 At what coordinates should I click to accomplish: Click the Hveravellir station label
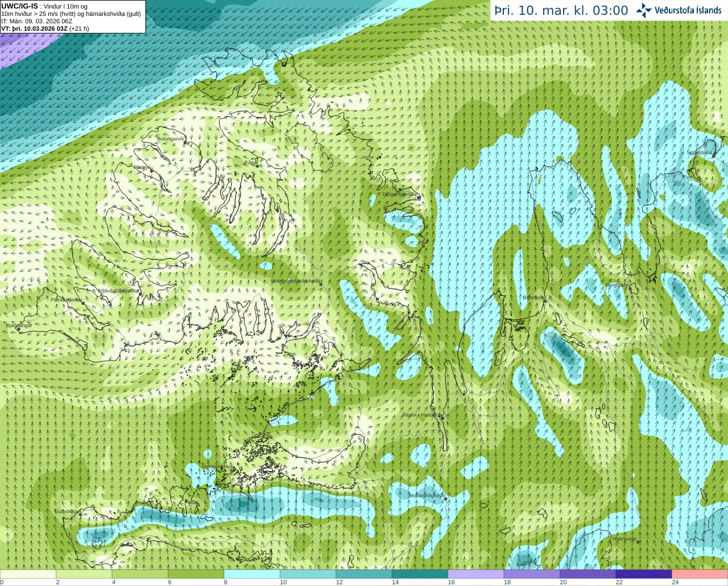click(624, 539)
